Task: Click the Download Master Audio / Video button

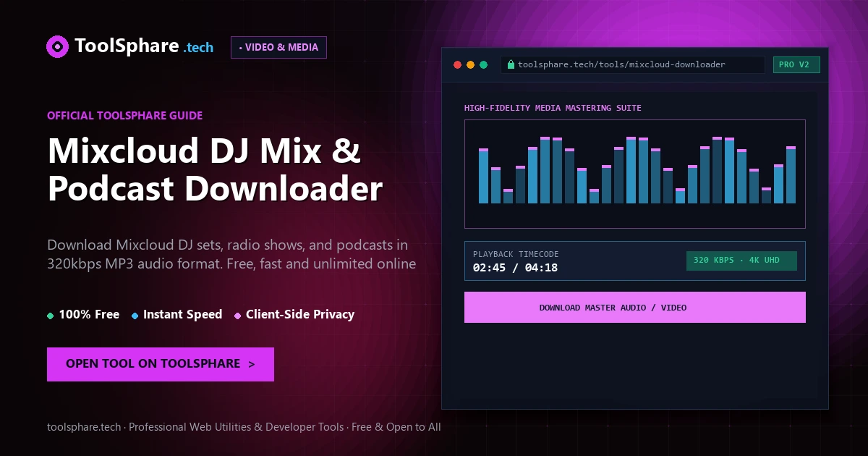Action: (x=634, y=308)
